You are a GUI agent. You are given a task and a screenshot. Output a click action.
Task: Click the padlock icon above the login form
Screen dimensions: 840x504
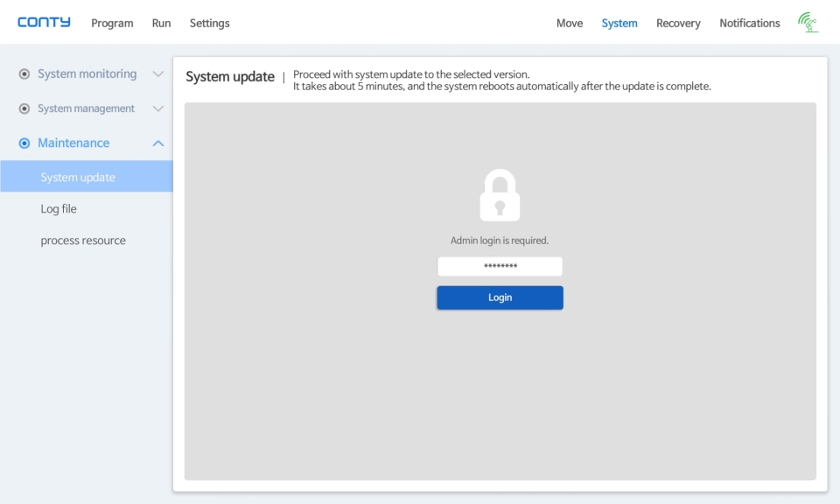pos(500,195)
